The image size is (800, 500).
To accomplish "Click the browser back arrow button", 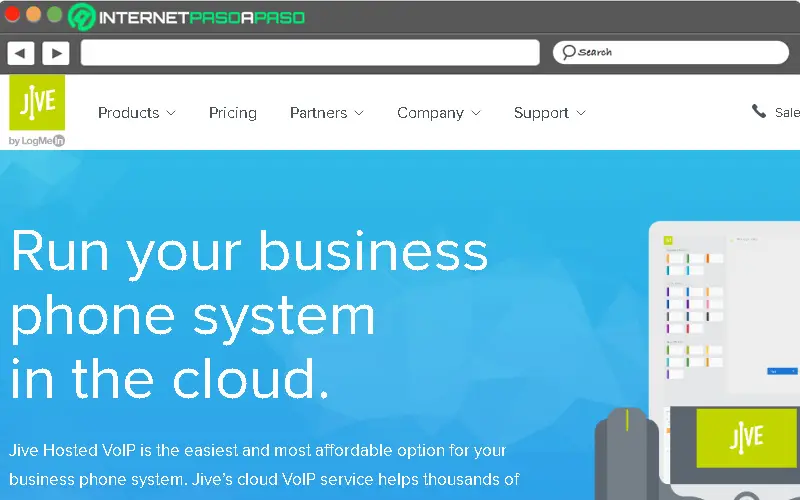I will point(20,53).
